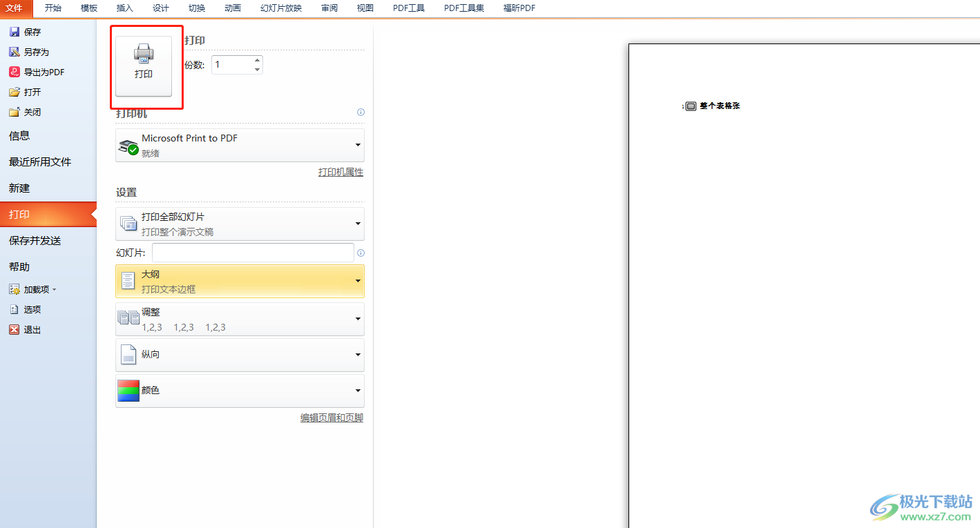The width and height of the screenshot is (980, 528).
Task: Switch to the Design (设计) tab
Action: 161,8
